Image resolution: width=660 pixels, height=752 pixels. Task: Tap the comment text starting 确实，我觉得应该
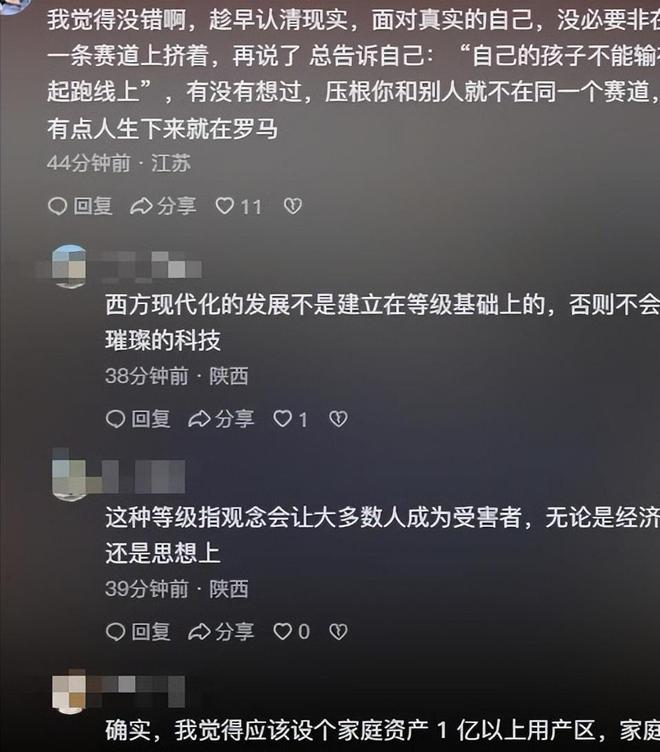(x=382, y=731)
